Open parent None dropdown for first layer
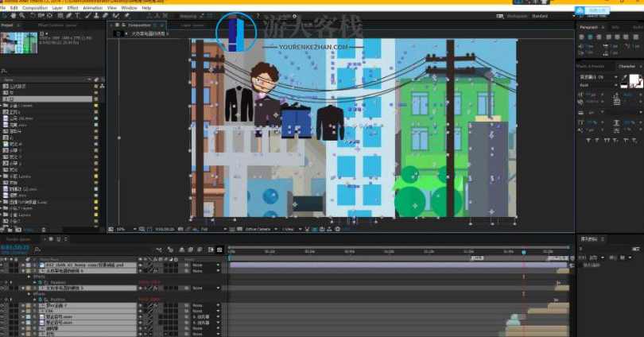Image resolution: width=644 pixels, height=337 pixels. point(199,265)
